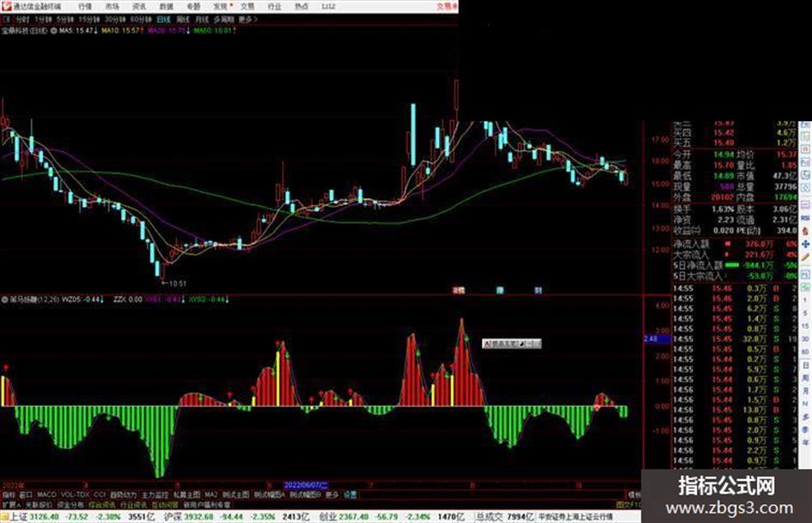Switch the indicator to VOL-TDX

tap(75, 495)
